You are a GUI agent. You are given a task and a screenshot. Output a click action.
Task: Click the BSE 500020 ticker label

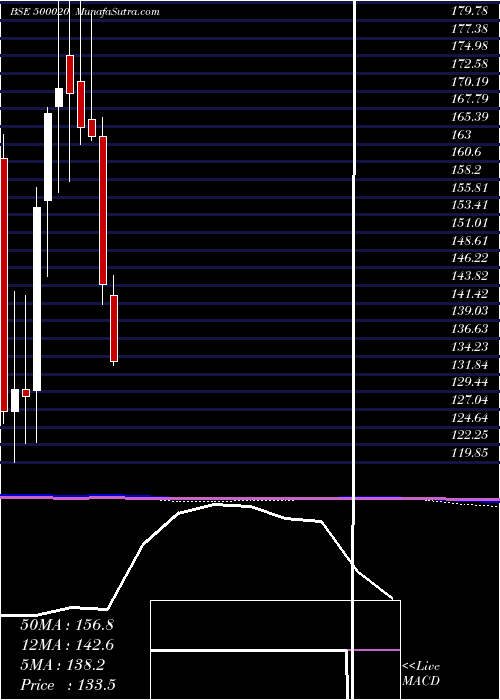pos(39,12)
